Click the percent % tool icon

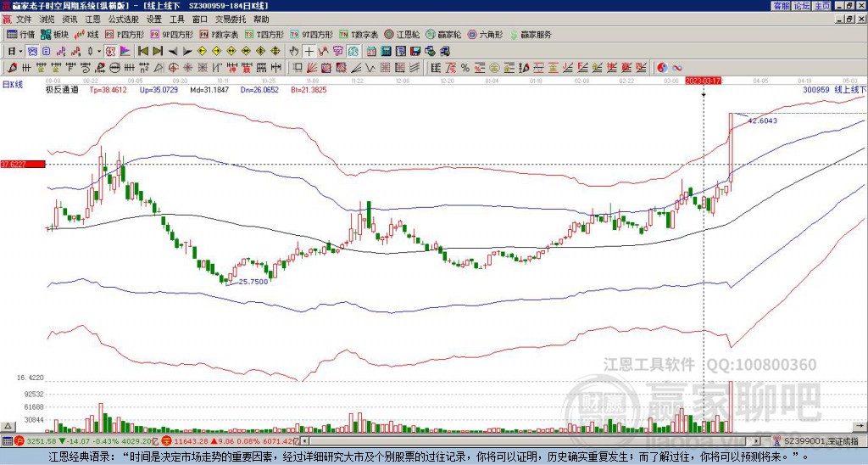[x=465, y=68]
